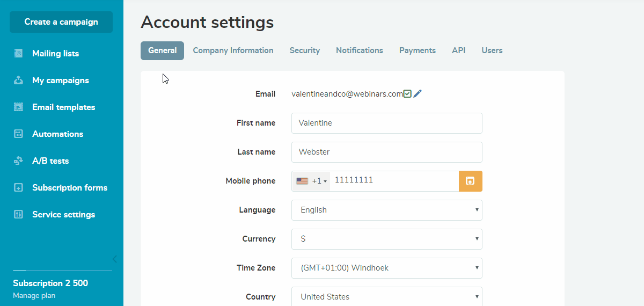Click the Automations sidebar icon
Viewport: 644px width, 306px height.
pyautogui.click(x=19, y=134)
